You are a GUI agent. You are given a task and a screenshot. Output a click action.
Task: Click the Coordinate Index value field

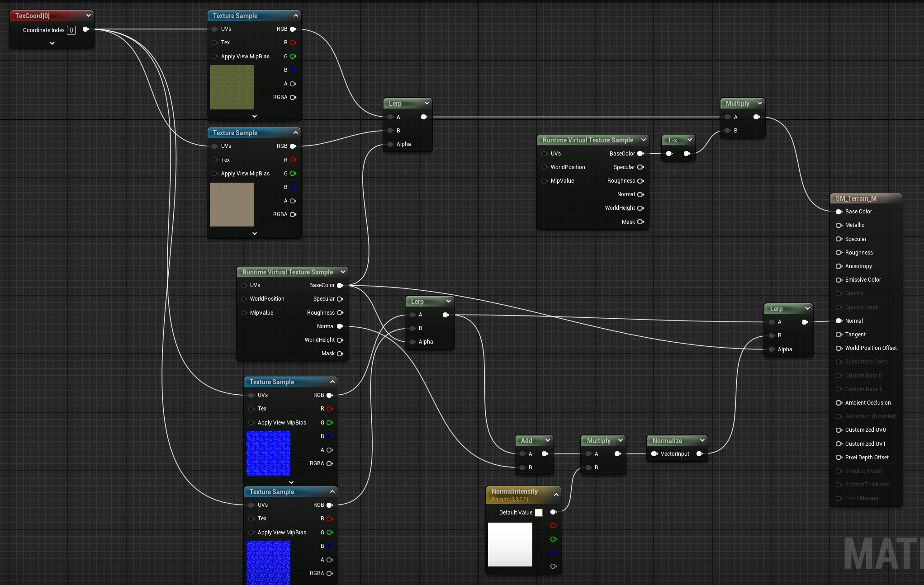[x=71, y=30]
